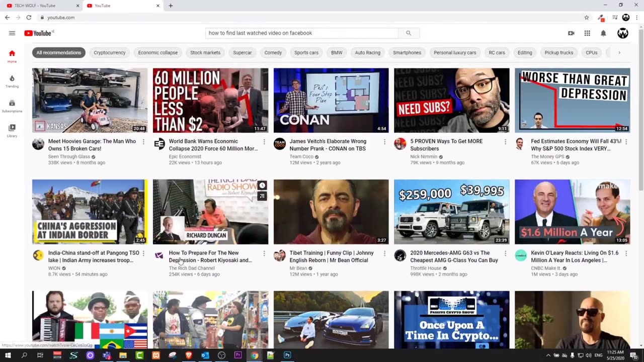Open options for Fed Estimates Economy video
644x362 pixels.
pyautogui.click(x=626, y=142)
